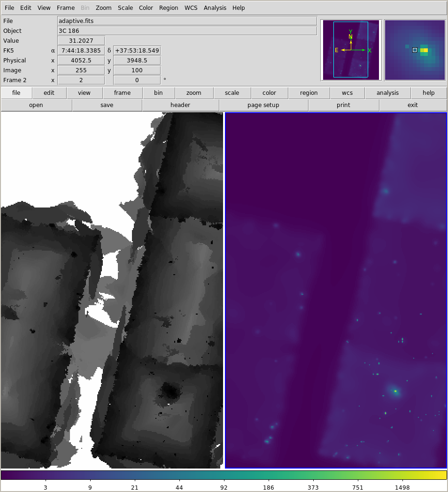Viewport: 448px width, 492px height.
Task: Click the File name field 'adaptive.fits'
Action: point(187,21)
